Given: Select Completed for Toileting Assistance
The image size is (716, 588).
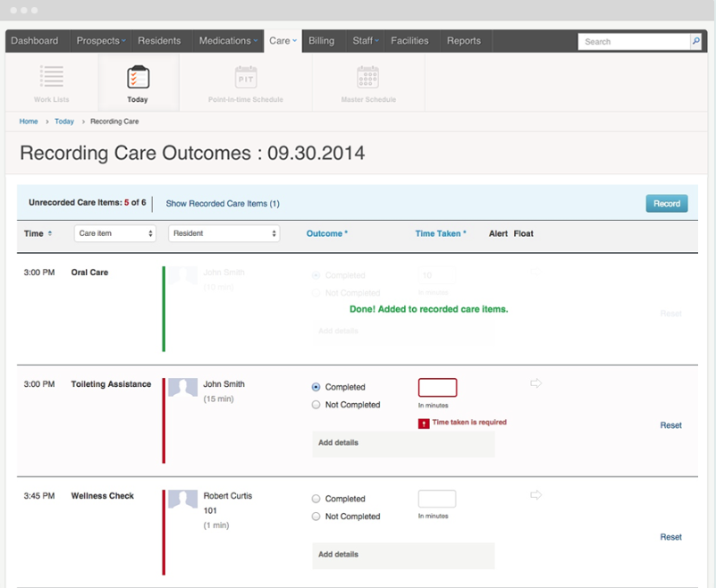Looking at the screenshot, I should click(x=316, y=387).
